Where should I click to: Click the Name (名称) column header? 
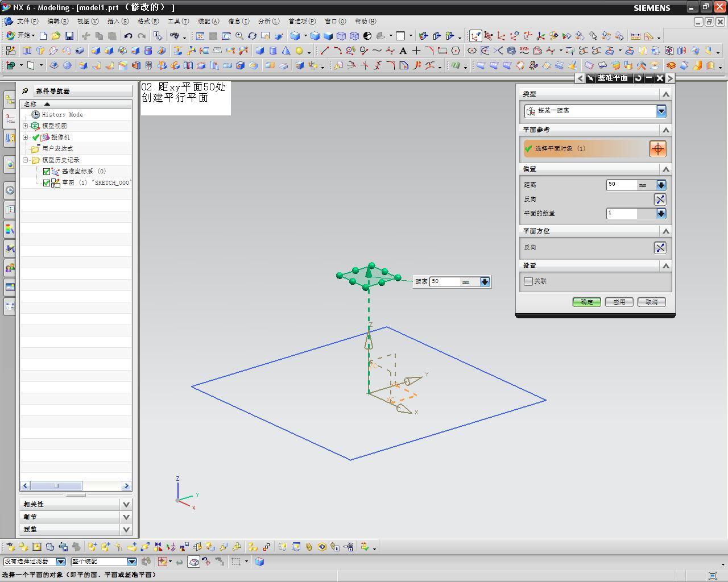pos(76,104)
